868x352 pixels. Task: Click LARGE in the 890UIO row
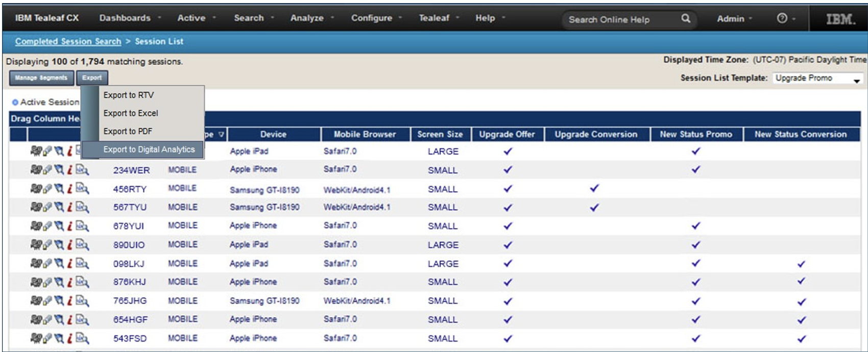coord(443,245)
